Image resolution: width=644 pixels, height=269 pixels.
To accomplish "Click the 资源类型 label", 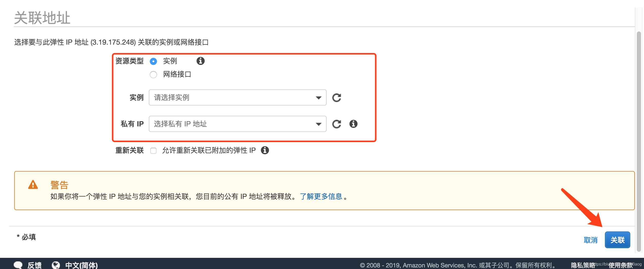I will (130, 61).
